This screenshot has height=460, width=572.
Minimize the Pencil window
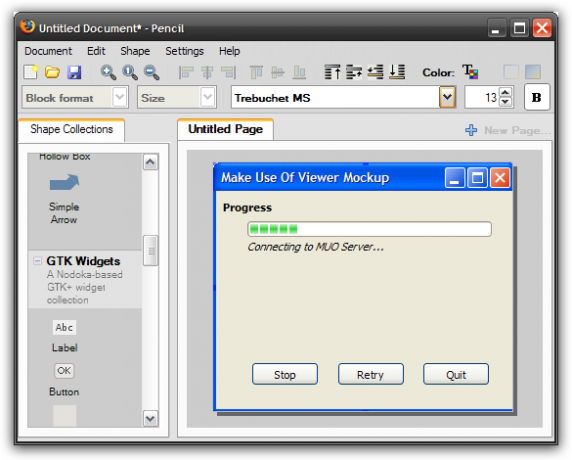click(x=497, y=28)
